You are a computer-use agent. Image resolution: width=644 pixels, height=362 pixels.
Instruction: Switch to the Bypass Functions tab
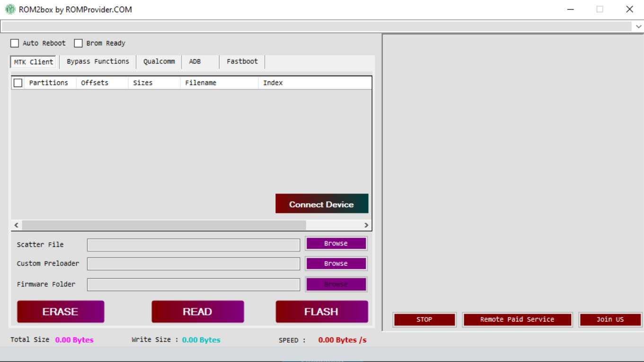click(x=97, y=62)
